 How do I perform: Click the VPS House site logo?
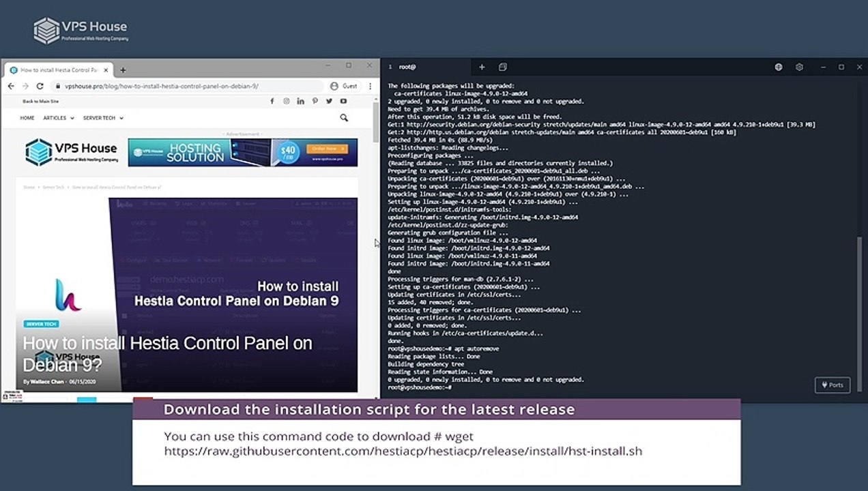click(x=71, y=152)
